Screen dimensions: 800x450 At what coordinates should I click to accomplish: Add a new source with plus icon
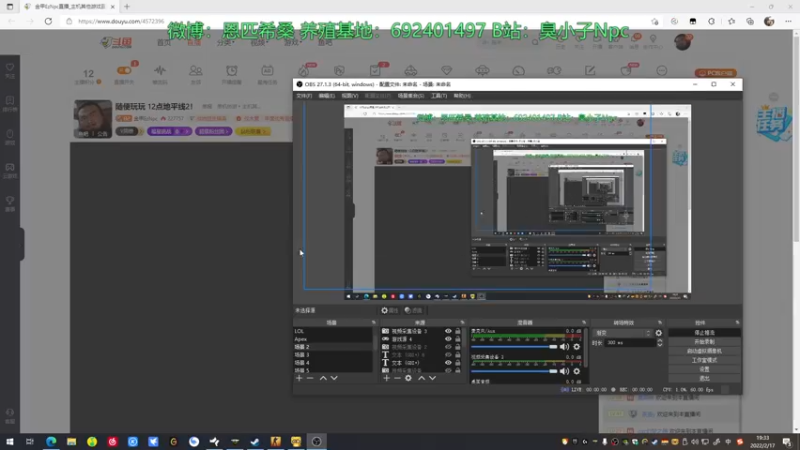pyautogui.click(x=386, y=378)
